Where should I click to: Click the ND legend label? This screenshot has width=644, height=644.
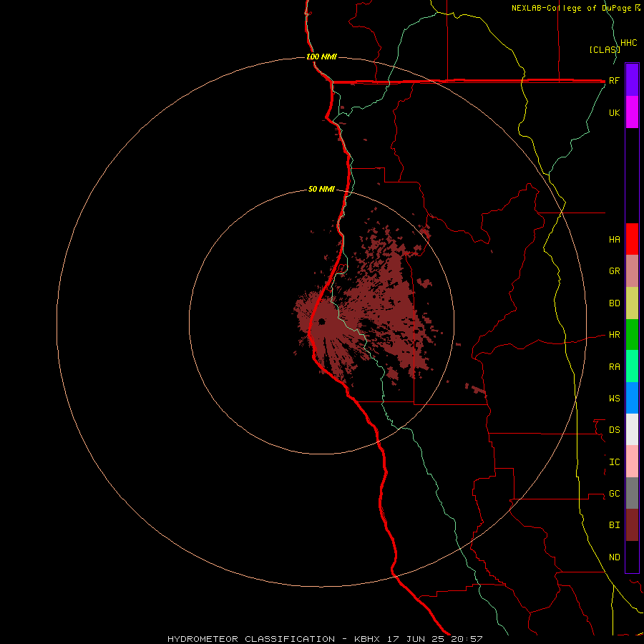(x=614, y=557)
